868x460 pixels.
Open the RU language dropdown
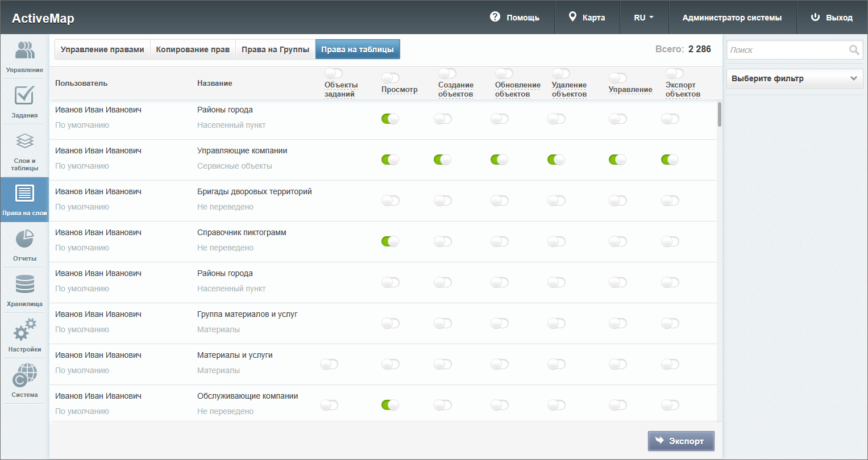click(x=643, y=18)
